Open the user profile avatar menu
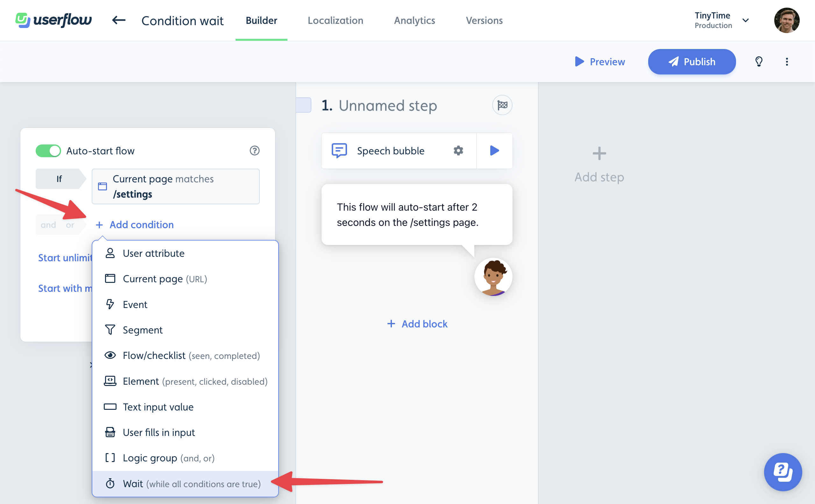This screenshot has width=815, height=504. [x=787, y=20]
